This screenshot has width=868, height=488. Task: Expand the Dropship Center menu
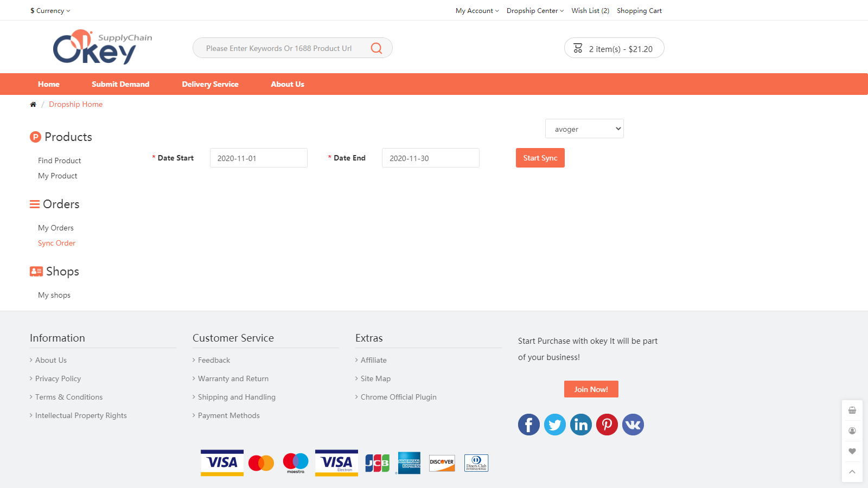pos(534,10)
